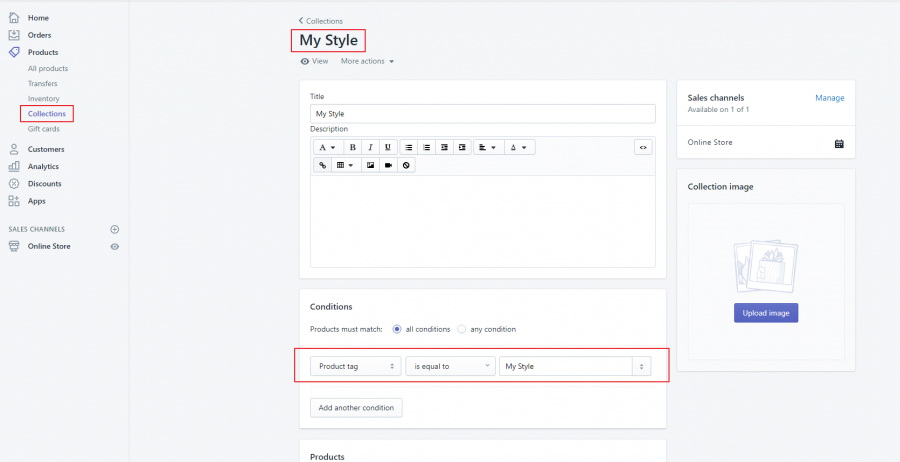Viewport: 900px width, 462px height.
Task: Click Add another condition button
Action: coord(356,408)
